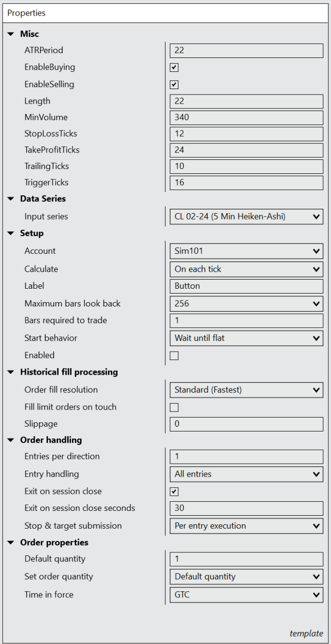Tick the Enabled checkbox
The width and height of the screenshot is (331, 644).
click(x=174, y=355)
